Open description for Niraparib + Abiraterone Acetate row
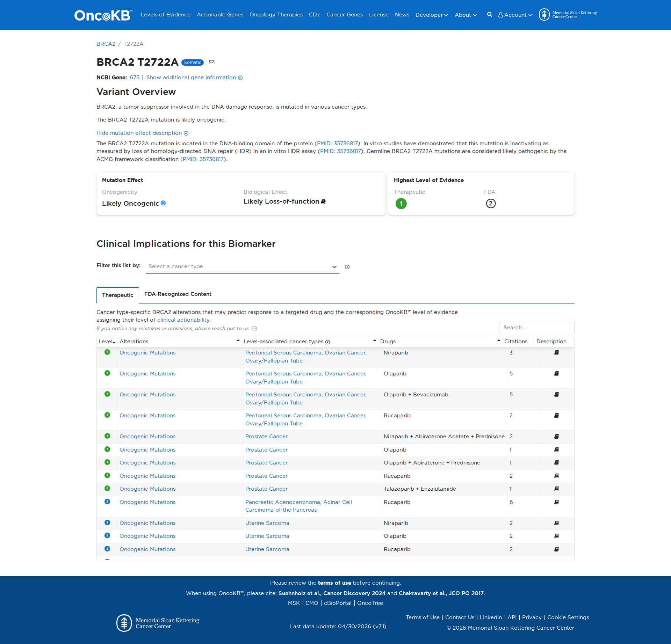This screenshot has width=671, height=644. [557, 437]
